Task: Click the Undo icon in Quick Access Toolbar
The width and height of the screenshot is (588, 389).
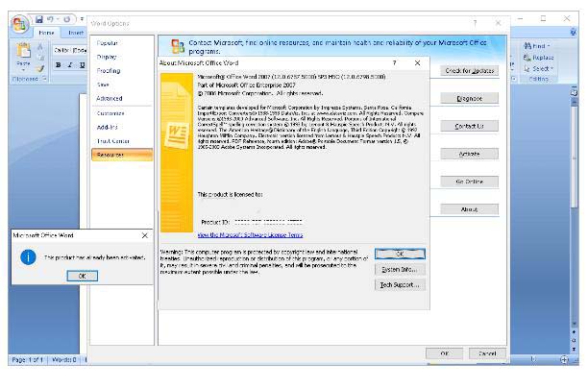Action: (50, 19)
